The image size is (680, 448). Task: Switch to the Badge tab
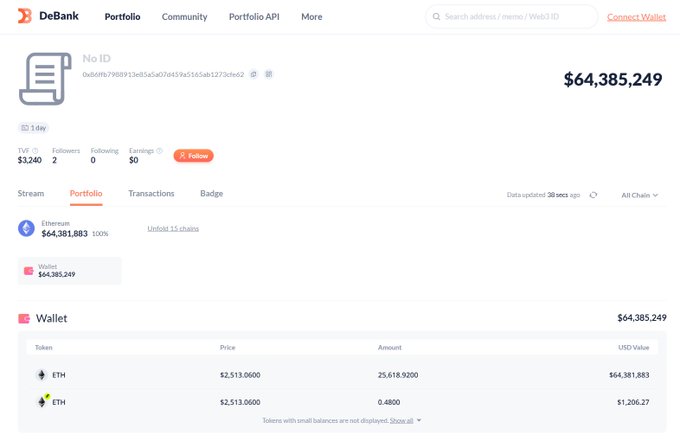[x=212, y=193]
